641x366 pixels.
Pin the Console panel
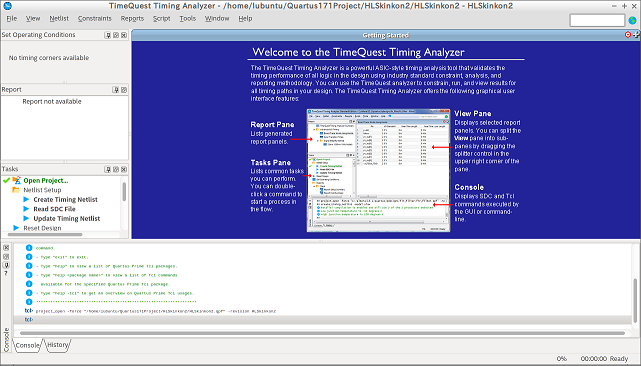coord(6,265)
